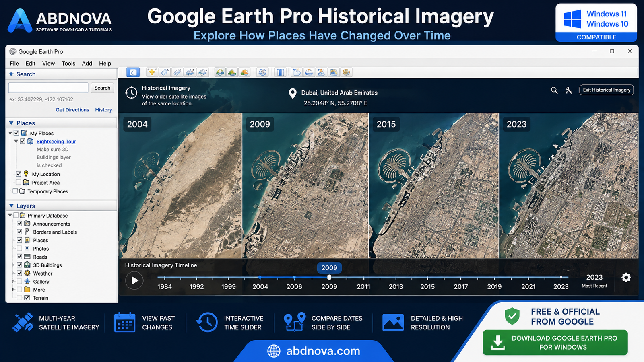
Task: Click the orange triangle toolbar icon
Action: pos(321,72)
